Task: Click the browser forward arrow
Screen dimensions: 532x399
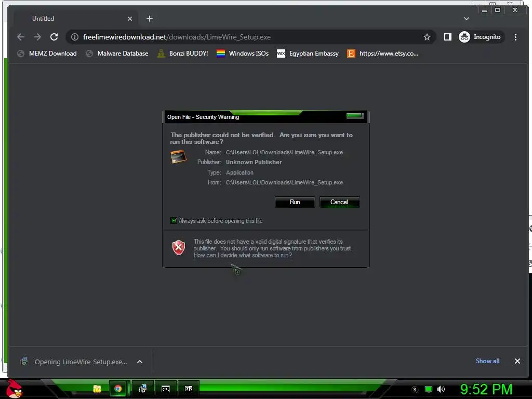Action: (x=37, y=37)
